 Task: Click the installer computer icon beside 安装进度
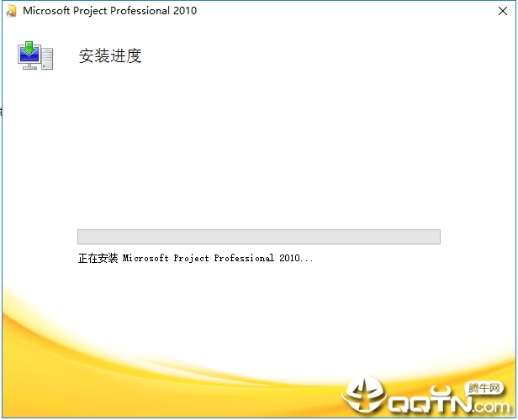(x=35, y=55)
